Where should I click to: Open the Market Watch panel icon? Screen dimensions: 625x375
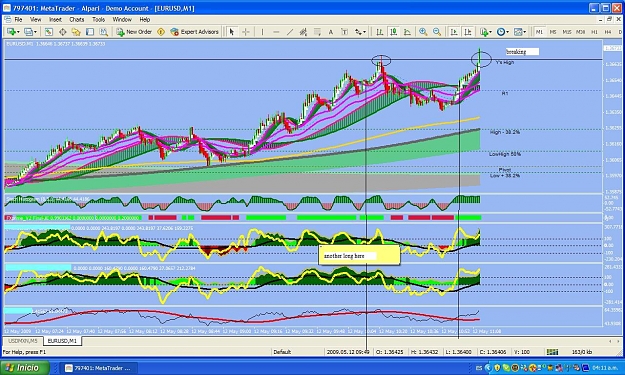pyautogui.click(x=49, y=32)
